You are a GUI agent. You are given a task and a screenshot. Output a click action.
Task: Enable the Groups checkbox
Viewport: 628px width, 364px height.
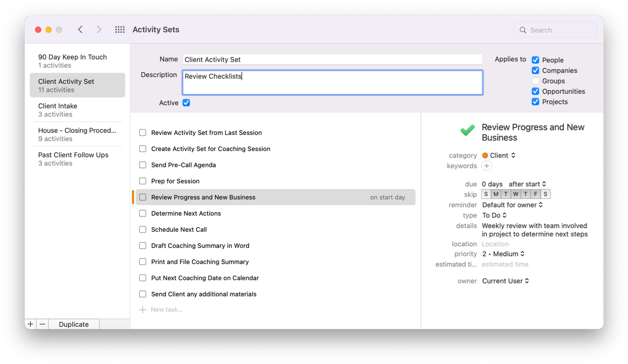tap(535, 81)
